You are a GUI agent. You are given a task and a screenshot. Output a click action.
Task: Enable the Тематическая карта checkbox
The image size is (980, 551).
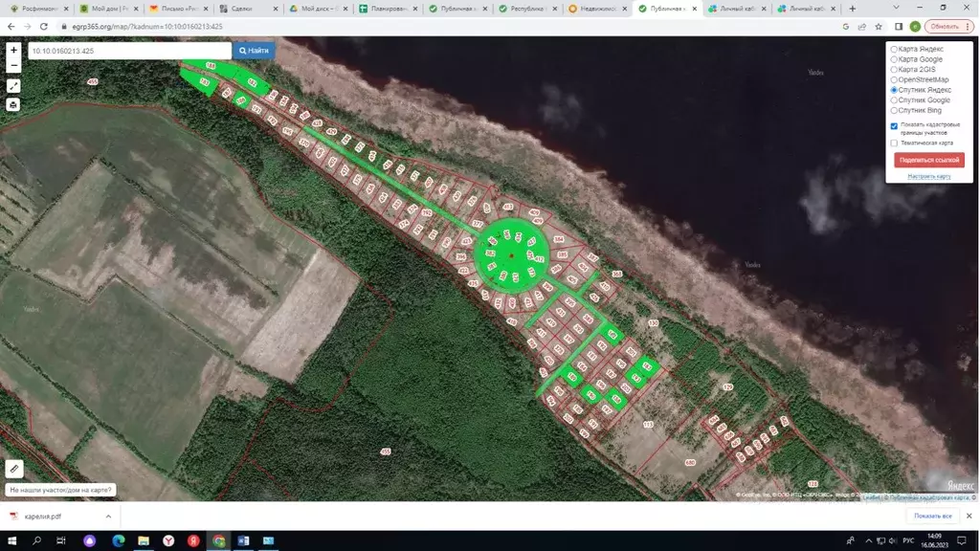tap(894, 143)
